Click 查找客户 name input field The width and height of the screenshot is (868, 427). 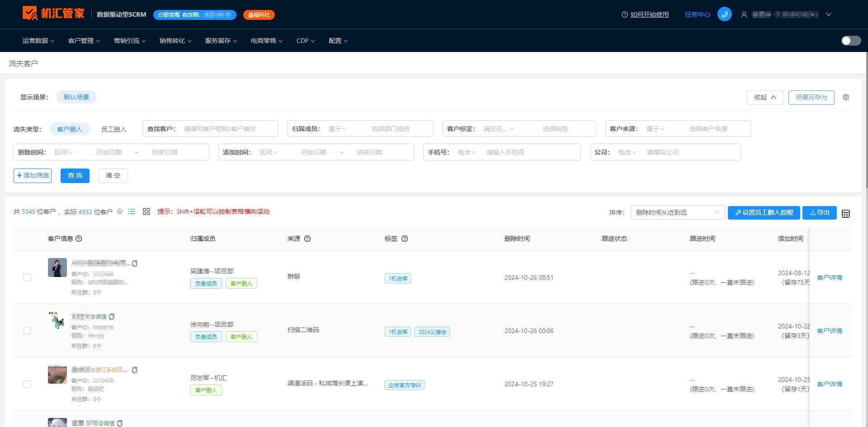[x=228, y=129]
